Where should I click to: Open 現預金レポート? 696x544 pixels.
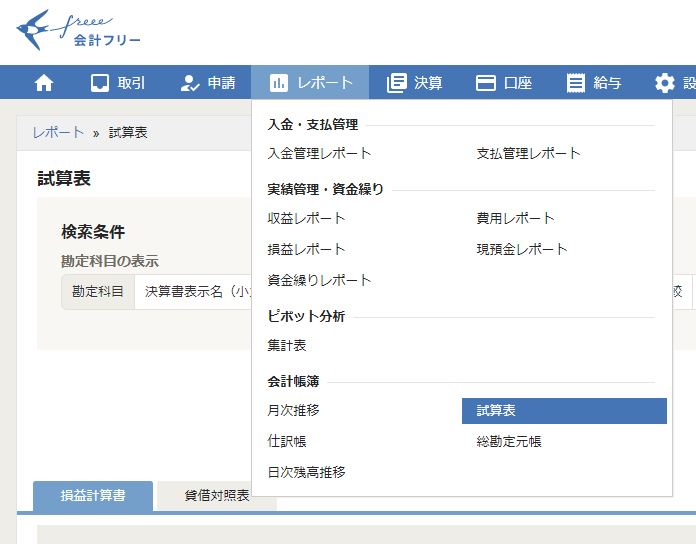[522, 249]
